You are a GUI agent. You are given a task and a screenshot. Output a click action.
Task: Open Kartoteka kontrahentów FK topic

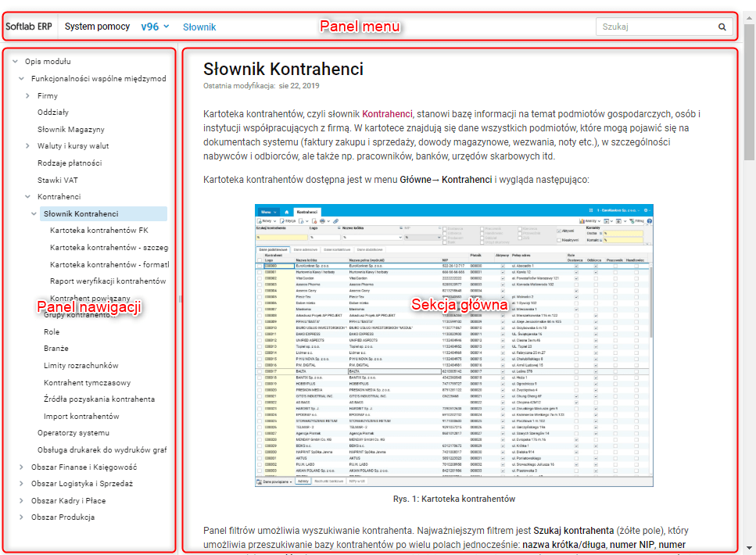99,230
